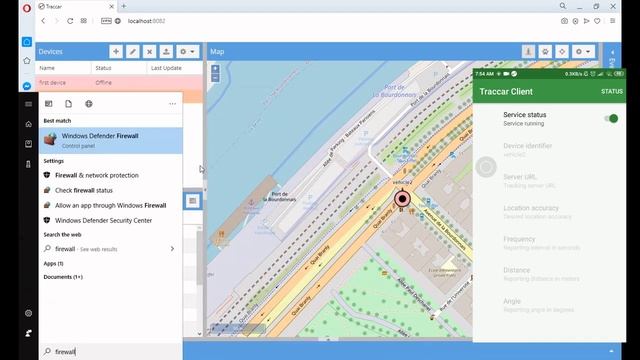The width and height of the screenshot is (640, 360).
Task: Open search feedback person icon
Action: click(29, 333)
